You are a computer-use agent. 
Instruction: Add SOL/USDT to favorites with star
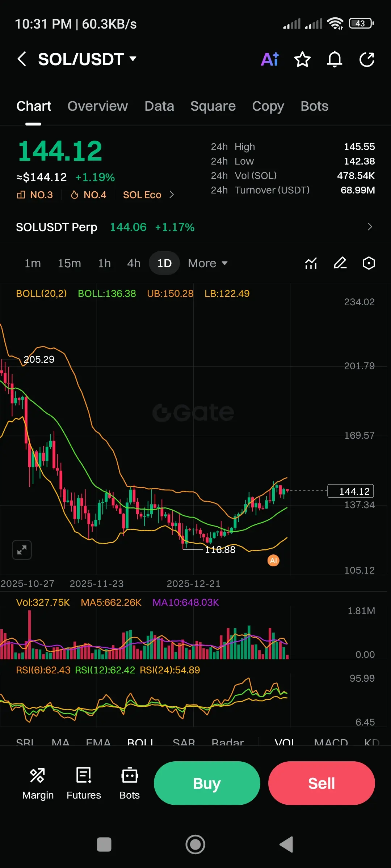pyautogui.click(x=302, y=59)
